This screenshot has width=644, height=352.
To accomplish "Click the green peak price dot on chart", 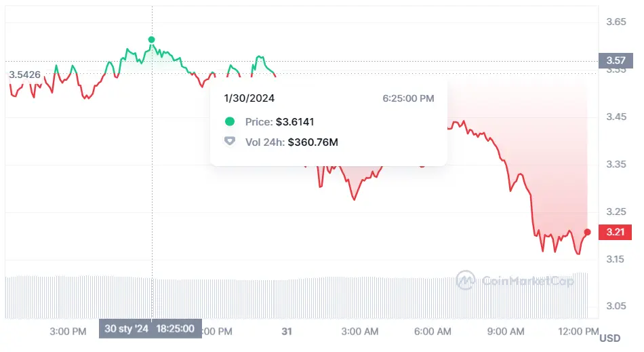I will point(151,40).
